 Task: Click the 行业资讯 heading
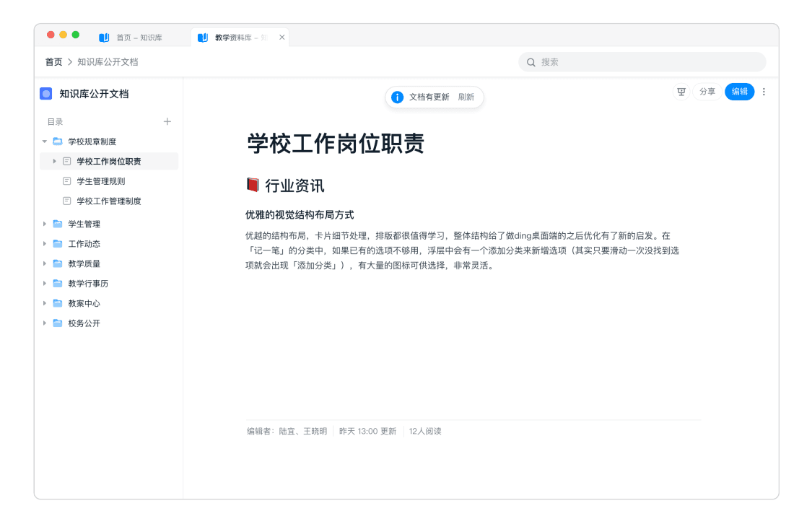pyautogui.click(x=294, y=185)
